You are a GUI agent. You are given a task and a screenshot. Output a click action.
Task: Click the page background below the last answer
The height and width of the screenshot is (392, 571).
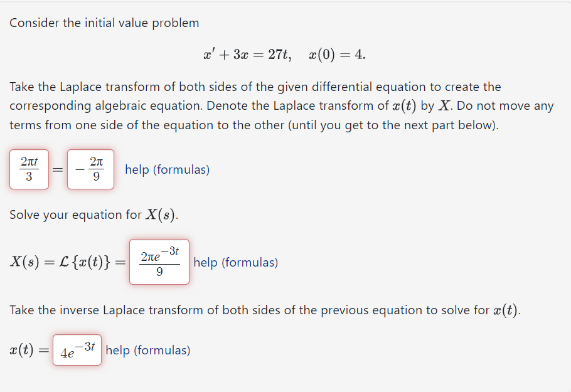coord(285,379)
